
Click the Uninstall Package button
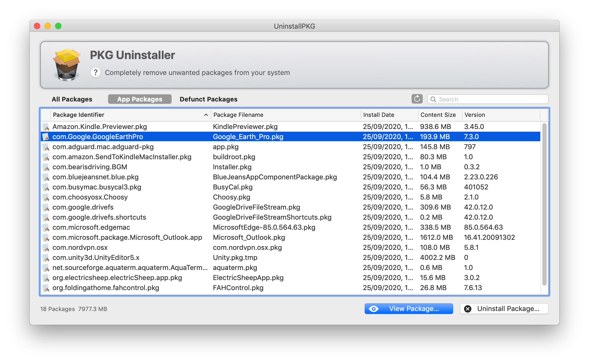pyautogui.click(x=504, y=309)
